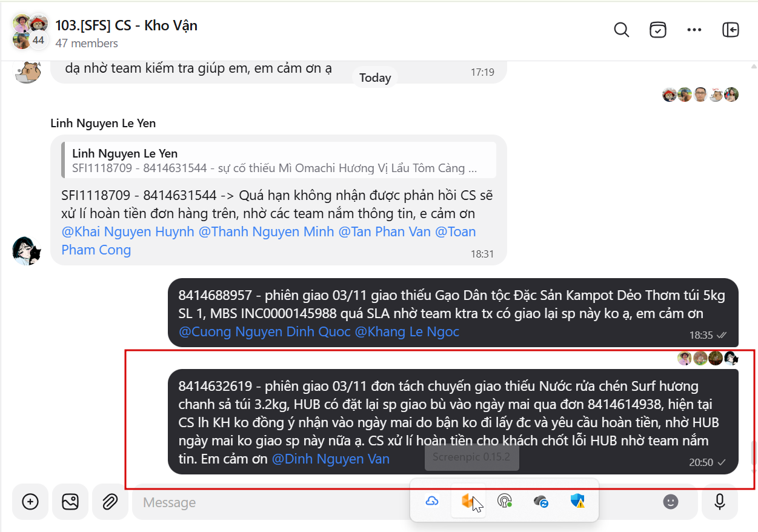Click the blue cloud tray icon

coord(432,501)
